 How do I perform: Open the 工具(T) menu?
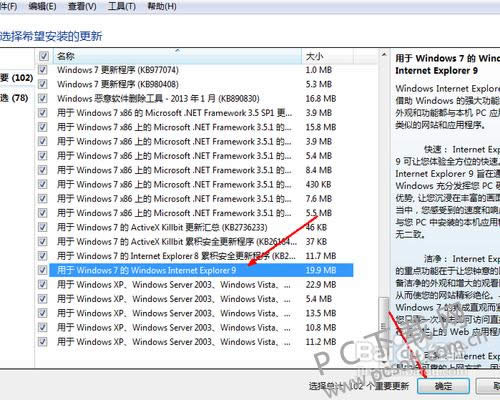(x=121, y=6)
